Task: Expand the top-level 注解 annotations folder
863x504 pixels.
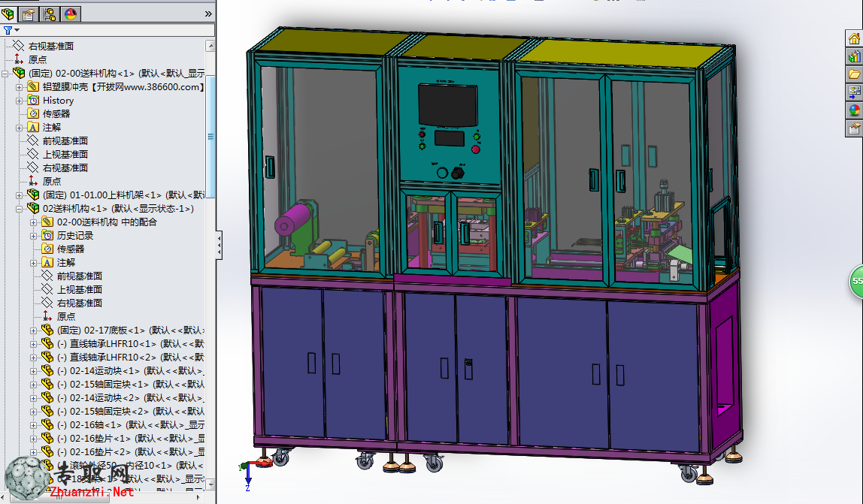Action: 20,128
